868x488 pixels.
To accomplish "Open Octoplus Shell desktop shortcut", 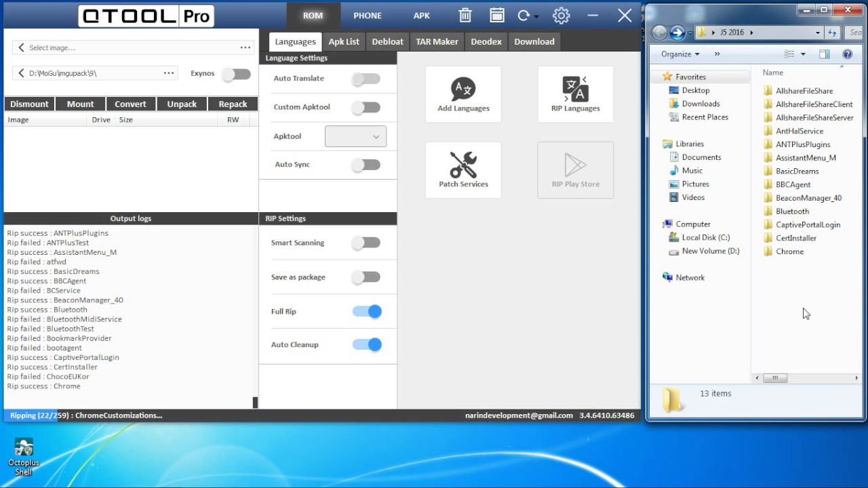I will point(23,457).
